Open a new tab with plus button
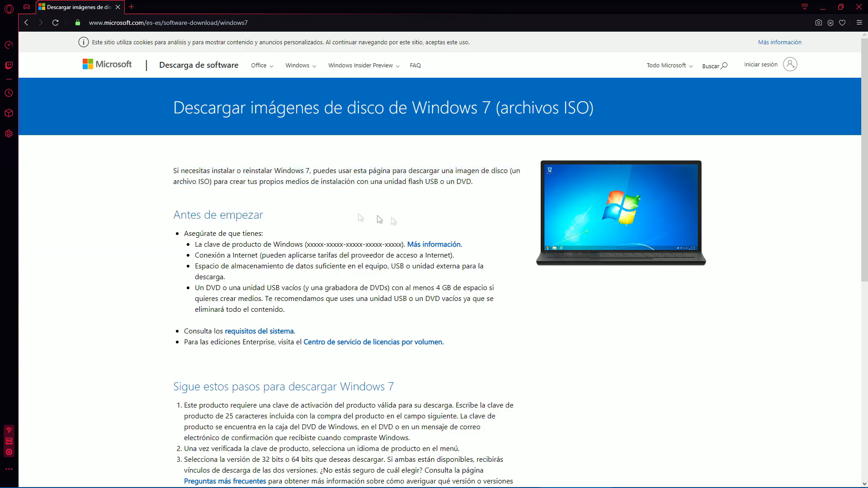868x488 pixels. [132, 7]
